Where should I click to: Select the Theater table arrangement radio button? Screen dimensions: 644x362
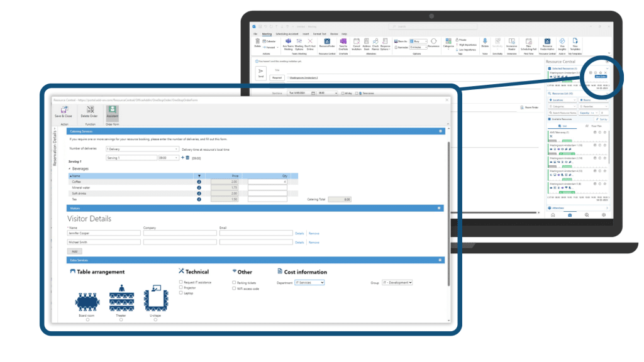point(120,320)
